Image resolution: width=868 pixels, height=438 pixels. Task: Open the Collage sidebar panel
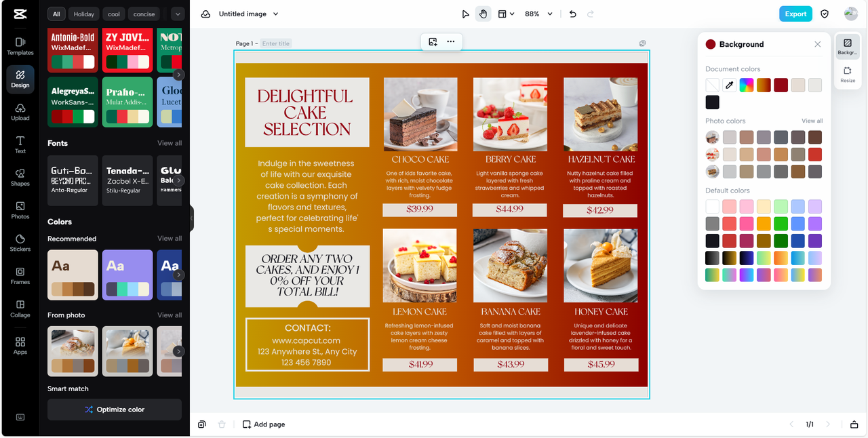(x=20, y=308)
